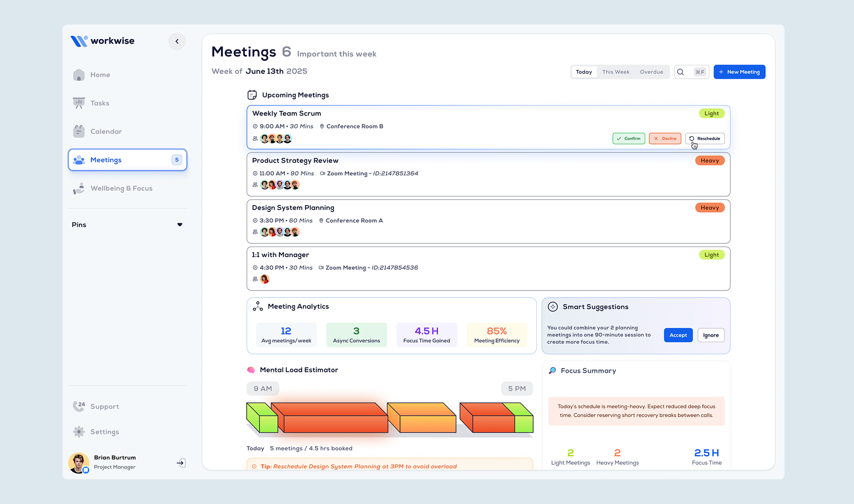The image size is (854, 504).
Task: Decline the Weekly Team Scrum meeting
Action: click(665, 138)
